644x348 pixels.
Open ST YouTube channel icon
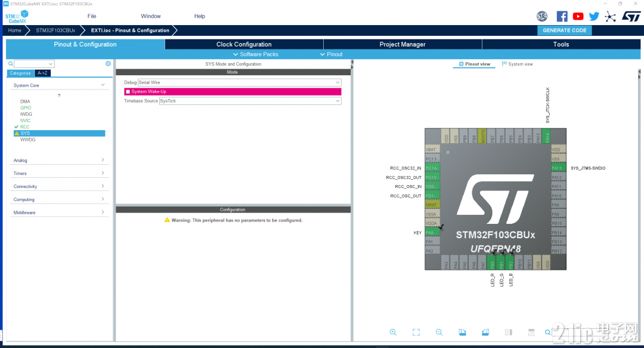pos(578,17)
